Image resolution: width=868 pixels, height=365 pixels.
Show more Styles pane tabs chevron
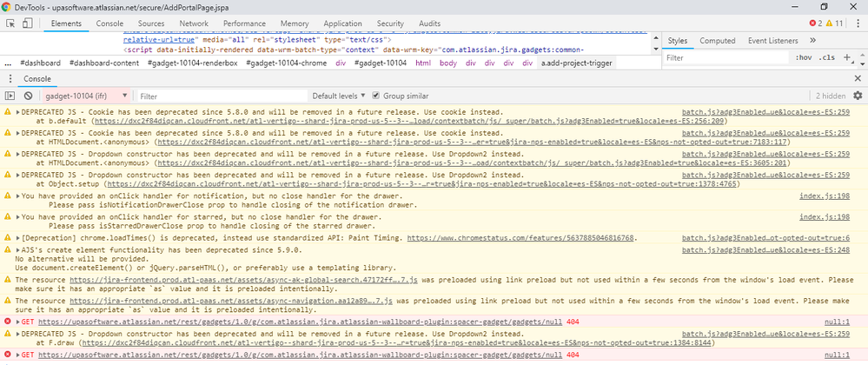coord(812,41)
